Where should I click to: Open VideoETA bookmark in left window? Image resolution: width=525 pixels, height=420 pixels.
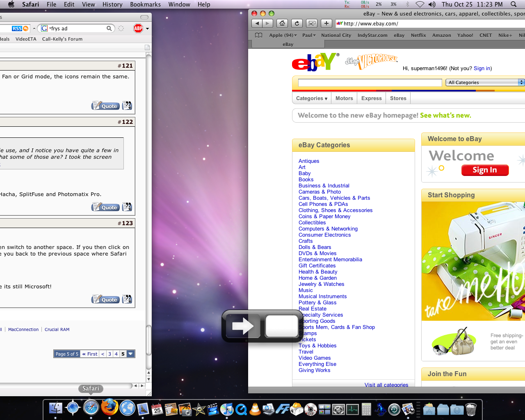pos(26,39)
